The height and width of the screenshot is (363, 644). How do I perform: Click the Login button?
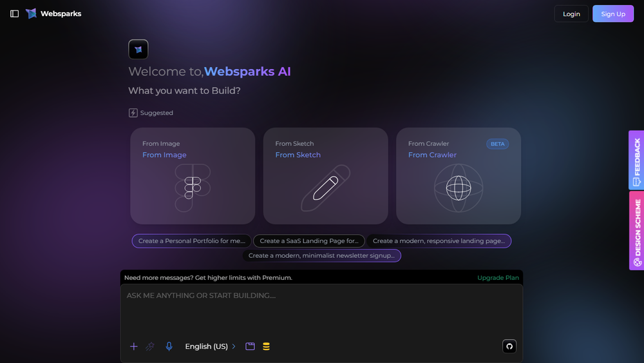coord(571,14)
